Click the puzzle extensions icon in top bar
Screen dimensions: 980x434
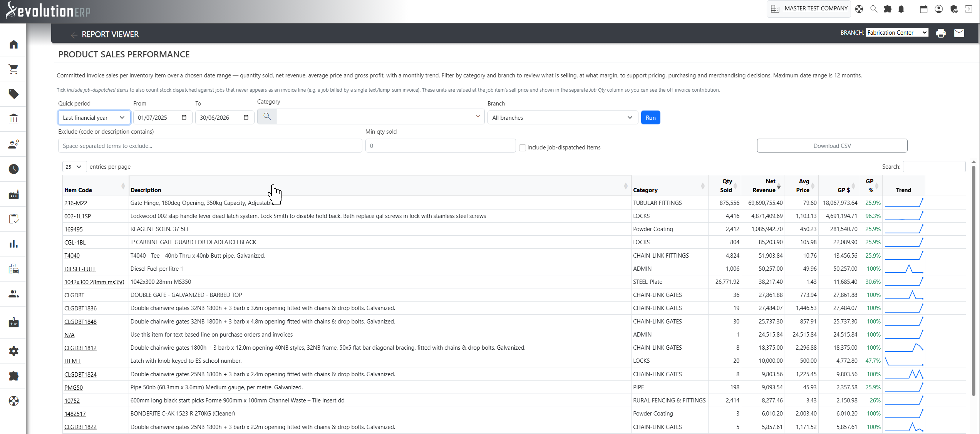[888, 9]
